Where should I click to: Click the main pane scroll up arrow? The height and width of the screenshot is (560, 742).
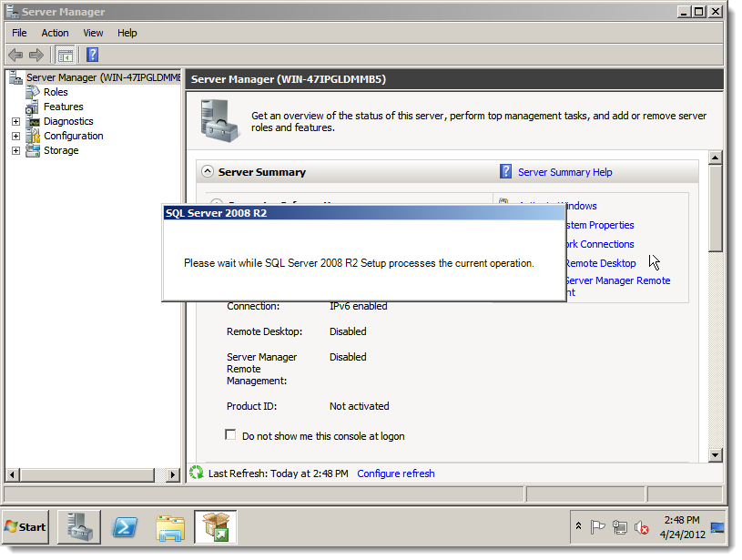[715, 158]
